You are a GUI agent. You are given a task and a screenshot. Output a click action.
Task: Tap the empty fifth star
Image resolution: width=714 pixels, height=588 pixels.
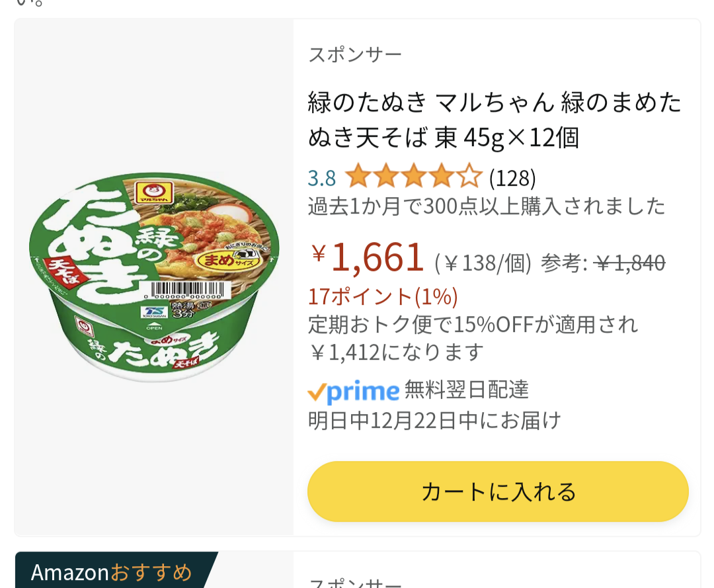469,177
